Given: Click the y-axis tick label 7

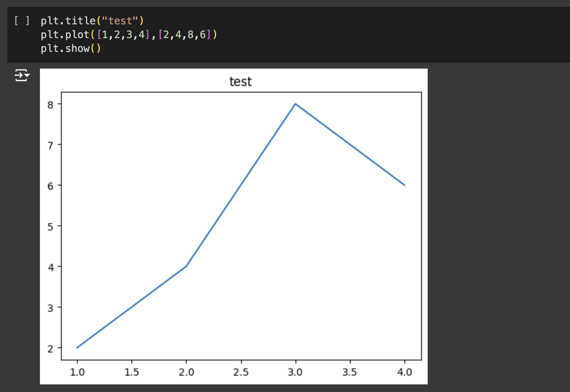Looking at the screenshot, I should click(50, 145).
